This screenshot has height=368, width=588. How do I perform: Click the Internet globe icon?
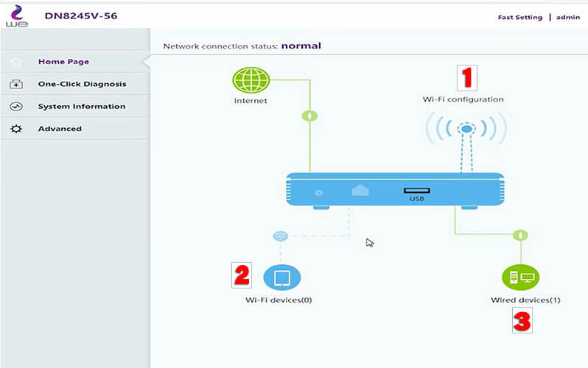251,80
